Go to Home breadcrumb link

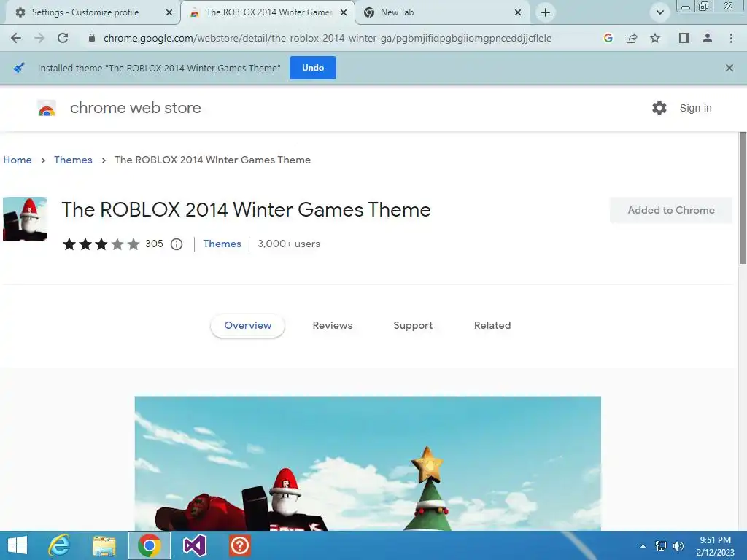pos(18,160)
